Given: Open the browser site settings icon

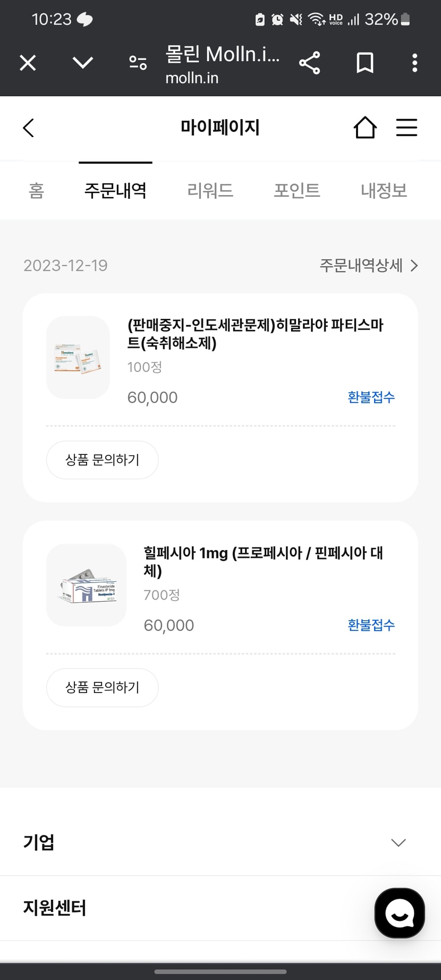Looking at the screenshot, I should 138,63.
